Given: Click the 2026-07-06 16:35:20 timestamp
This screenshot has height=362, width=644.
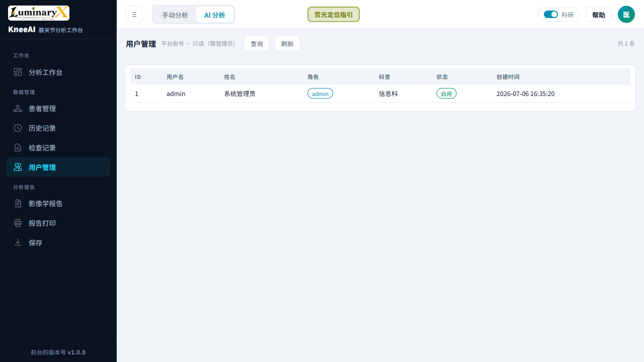Looking at the screenshot, I should click(x=525, y=94).
